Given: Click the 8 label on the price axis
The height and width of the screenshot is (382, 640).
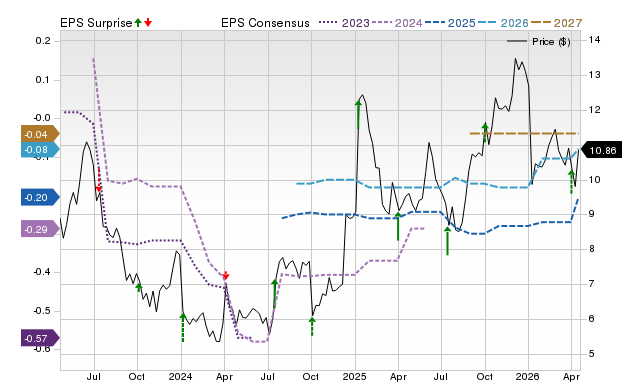Looking at the screenshot, I should (592, 249).
